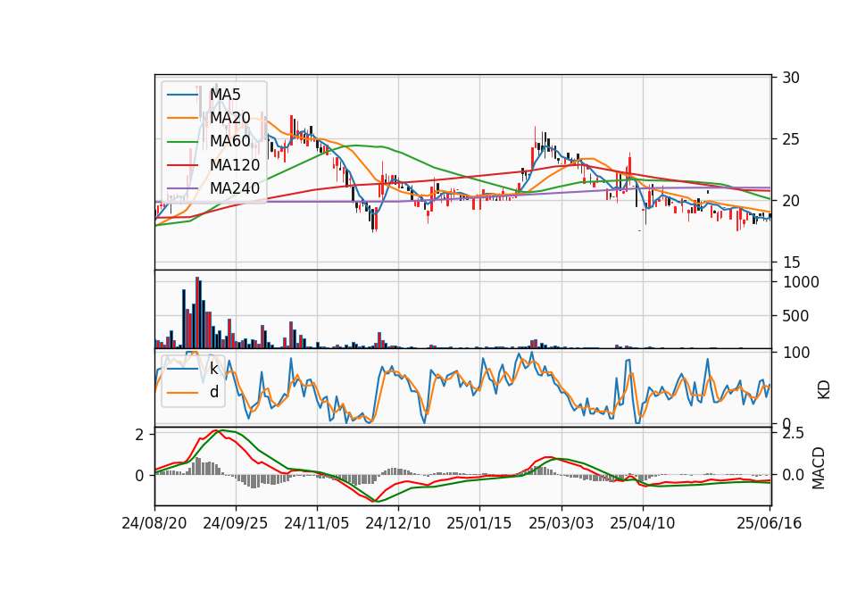This screenshot has width=857, height=616.
Task: Click the 'd' legend label in KD panel
Action: pos(214,393)
